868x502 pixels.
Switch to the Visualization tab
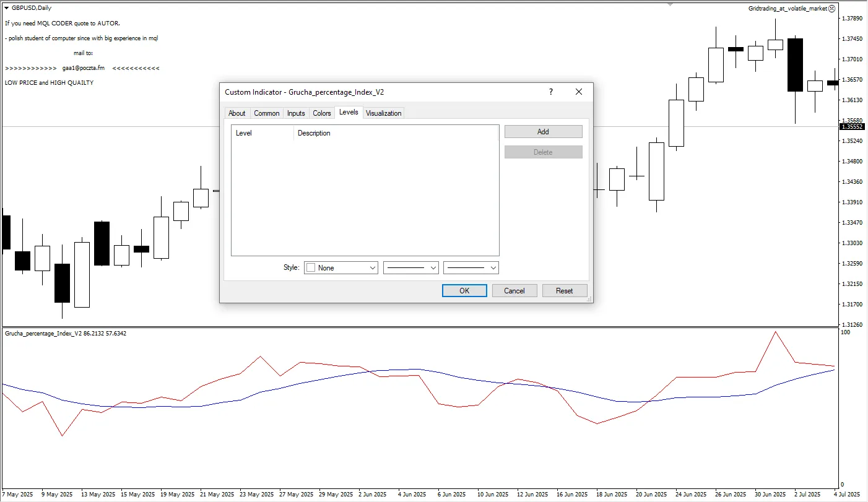[383, 113]
